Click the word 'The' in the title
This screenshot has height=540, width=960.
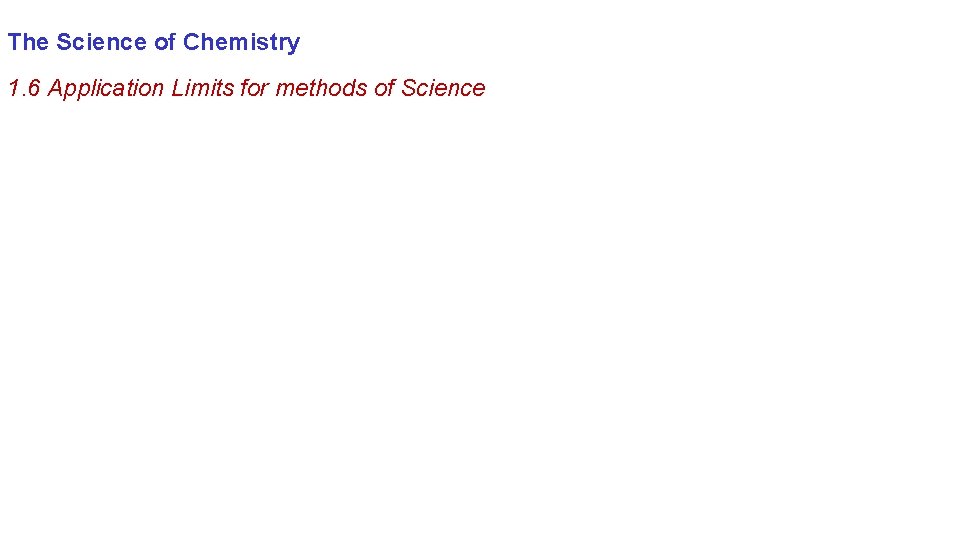pos(28,42)
